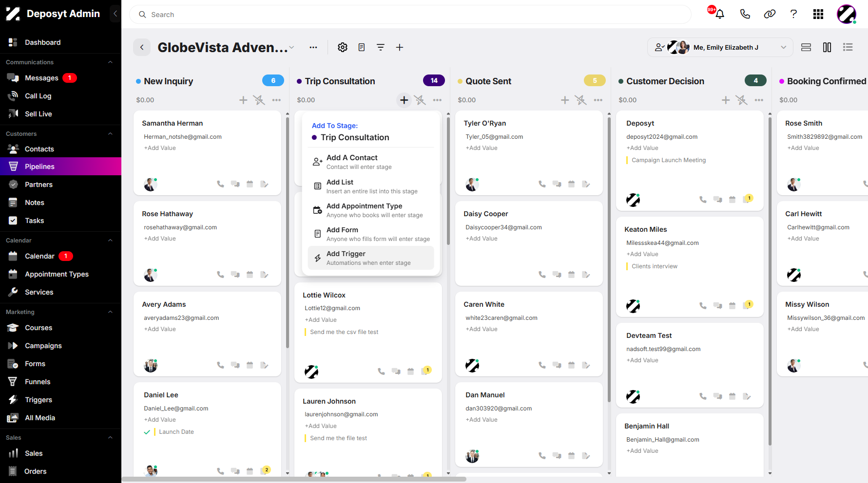Go back with the arrow beside GlobeVista

(142, 47)
